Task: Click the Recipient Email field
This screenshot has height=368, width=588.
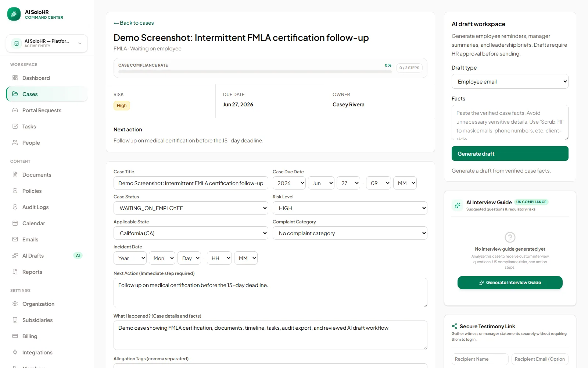Action: pos(540,359)
